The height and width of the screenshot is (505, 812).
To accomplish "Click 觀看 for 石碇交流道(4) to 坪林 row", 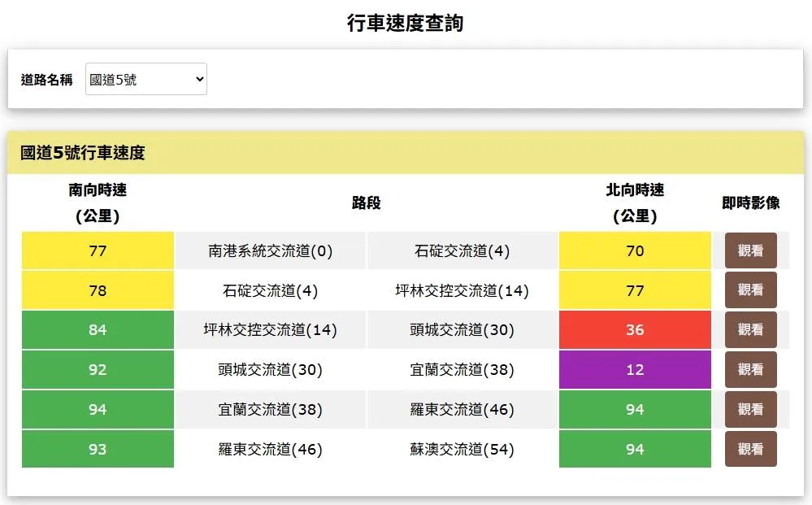I will click(x=750, y=290).
